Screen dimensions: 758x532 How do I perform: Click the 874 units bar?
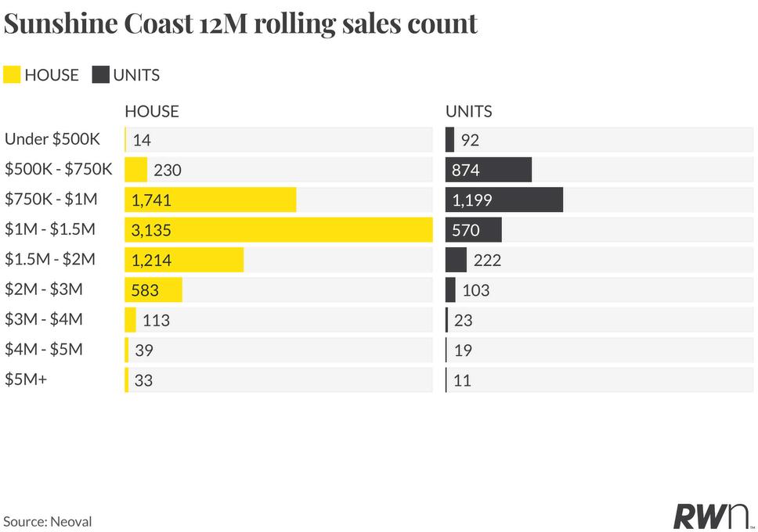point(489,170)
